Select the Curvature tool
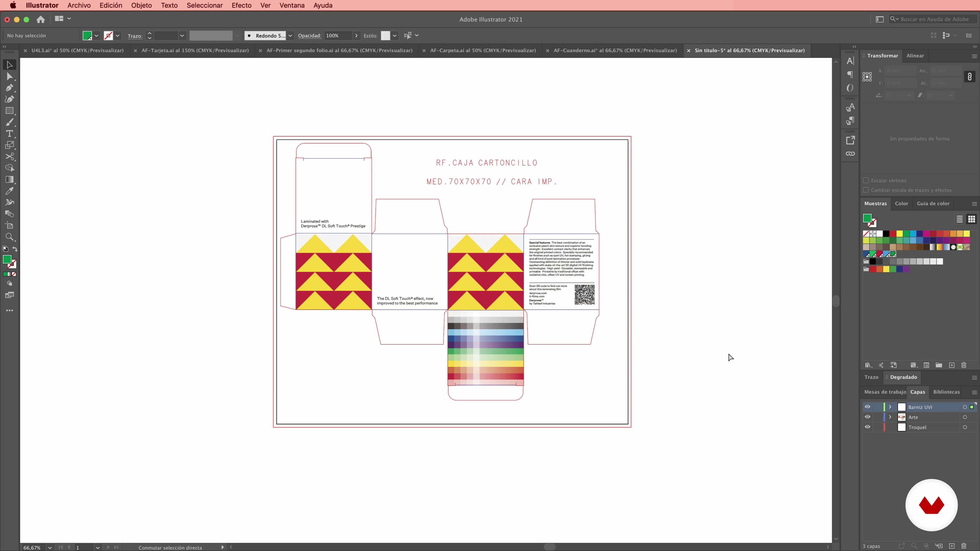Image resolution: width=980 pixels, height=551 pixels. (9, 99)
